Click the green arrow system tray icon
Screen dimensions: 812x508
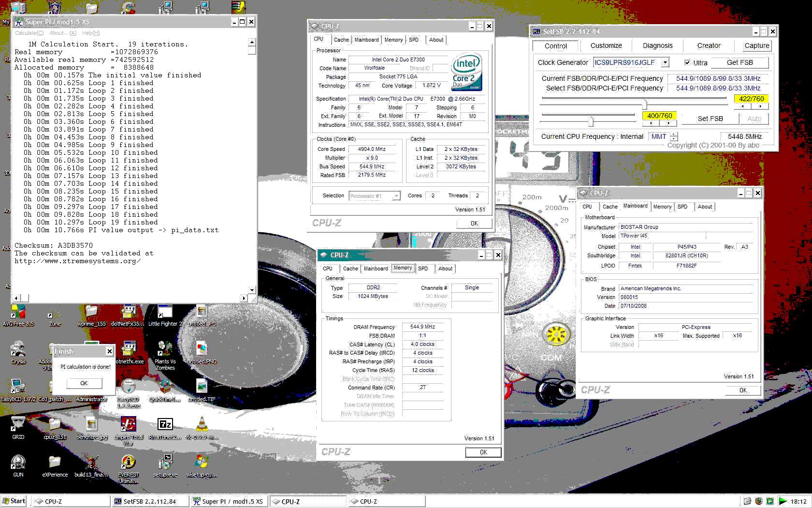782,501
